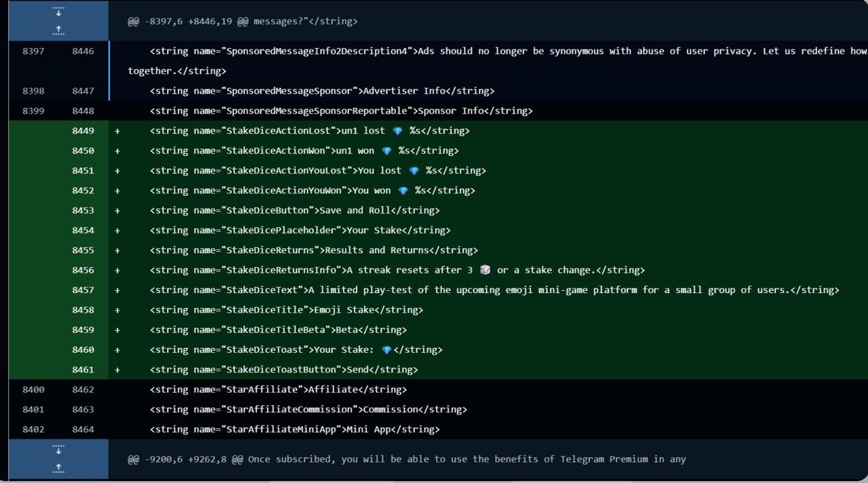Click the expand-down arrow in the top hunk header
The height and width of the screenshot is (483, 868).
(x=58, y=12)
